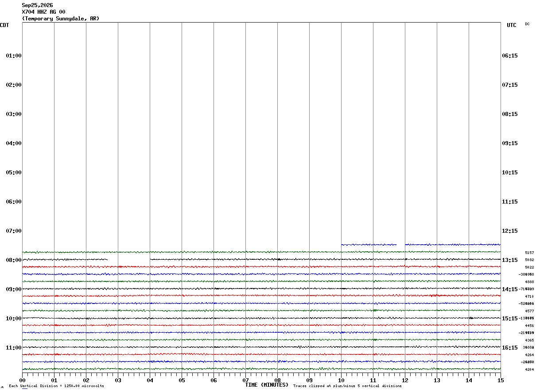The height and width of the screenshot is (392, 536).
Task: Click the CDT column header
Action: point(4,25)
